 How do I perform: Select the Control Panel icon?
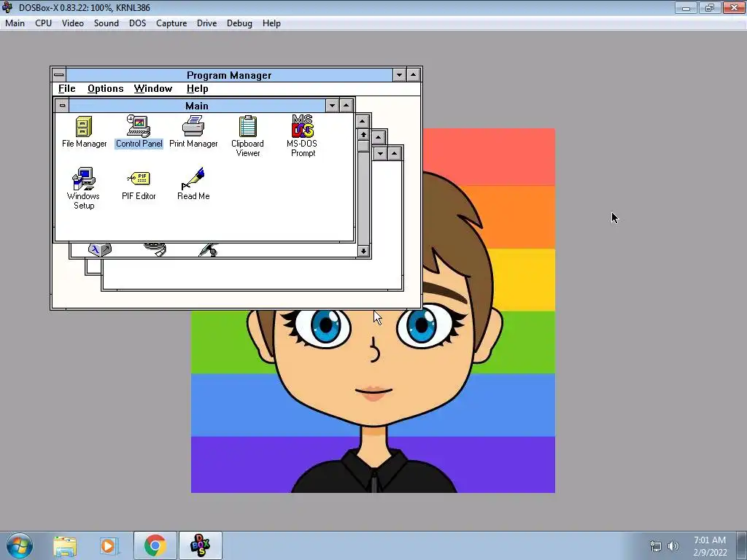pos(139,132)
